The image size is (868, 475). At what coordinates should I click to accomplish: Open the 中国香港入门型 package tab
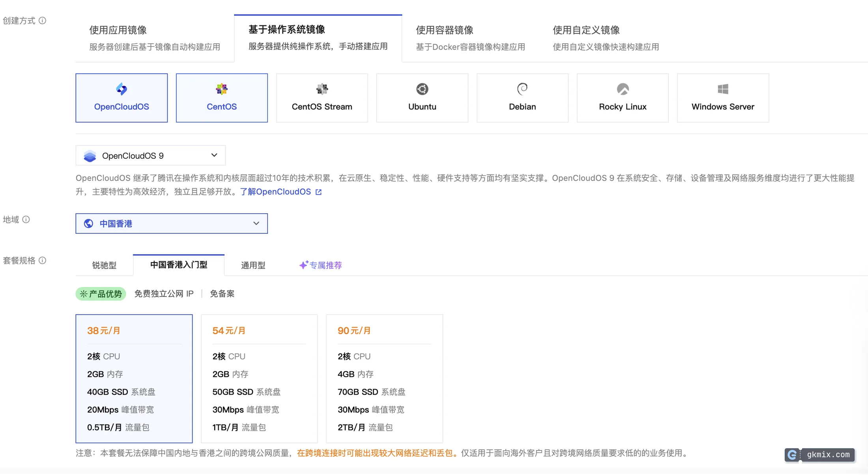click(179, 265)
